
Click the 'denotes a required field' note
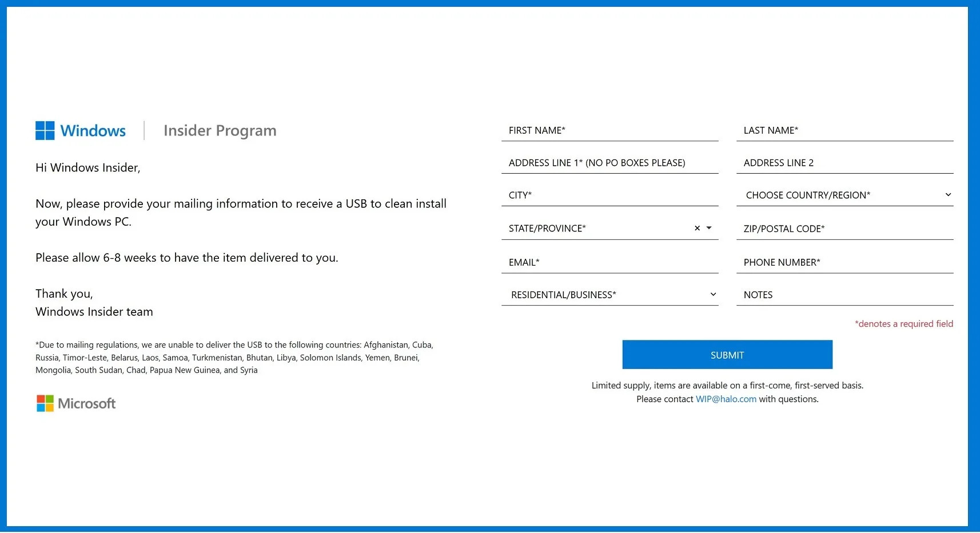[x=904, y=324]
